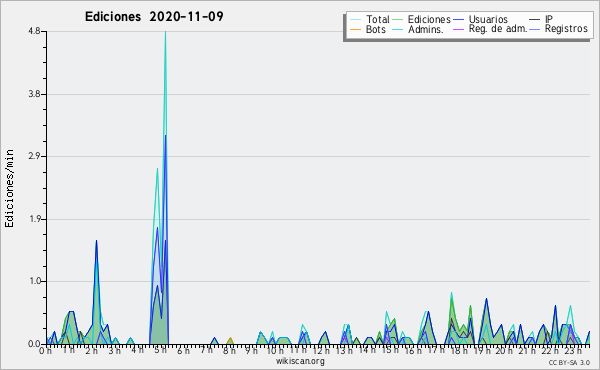Click the '13 h' hour label
This screenshot has height=370, width=600.
click(x=344, y=350)
